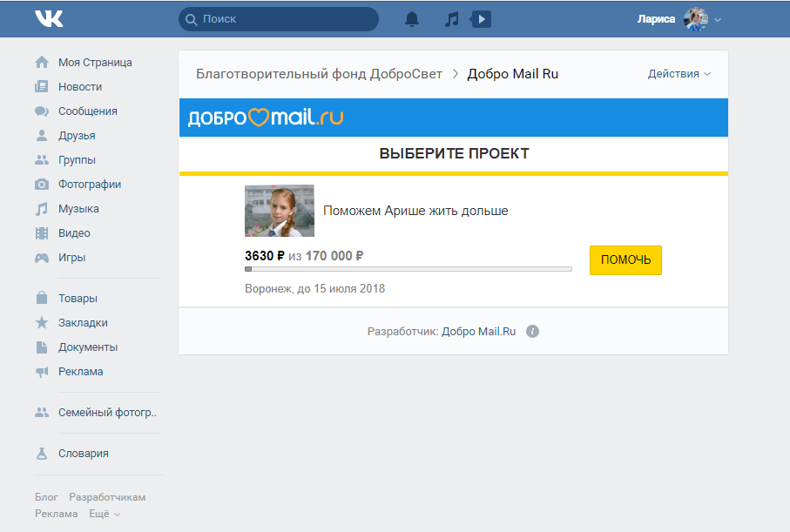
Task: Expand the Ещё footer menu
Action: click(105, 514)
